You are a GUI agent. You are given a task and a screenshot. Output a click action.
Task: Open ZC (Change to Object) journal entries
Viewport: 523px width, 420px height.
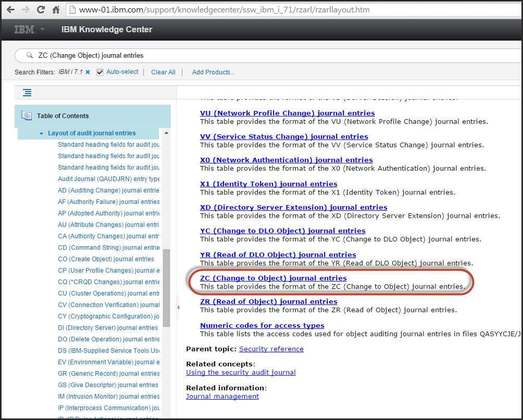273,278
